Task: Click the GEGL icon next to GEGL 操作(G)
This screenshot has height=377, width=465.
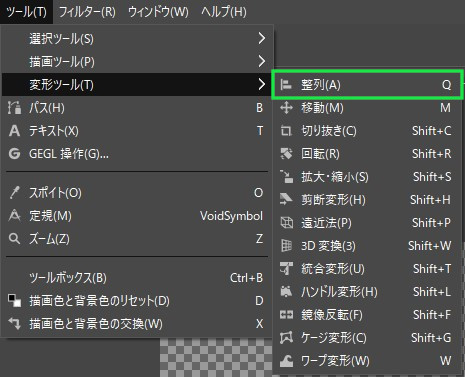Action: click(x=14, y=154)
